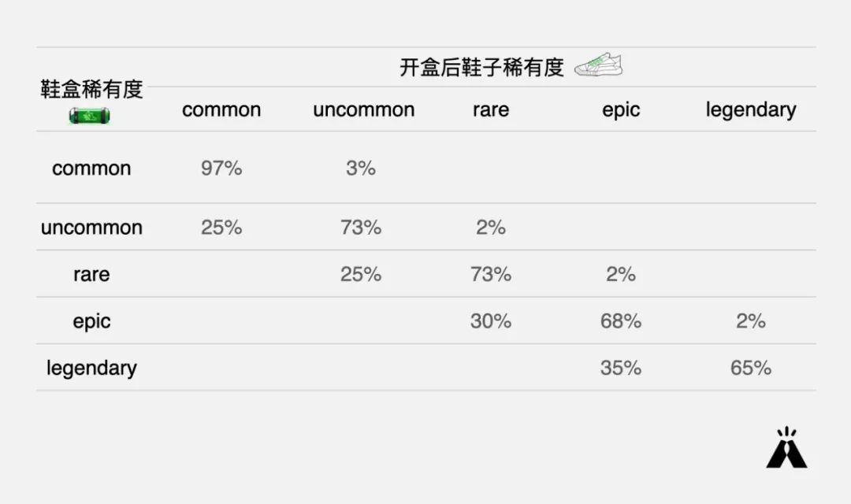Click the 35% cell
Image resolution: width=851 pixels, height=504 pixels.
(621, 368)
